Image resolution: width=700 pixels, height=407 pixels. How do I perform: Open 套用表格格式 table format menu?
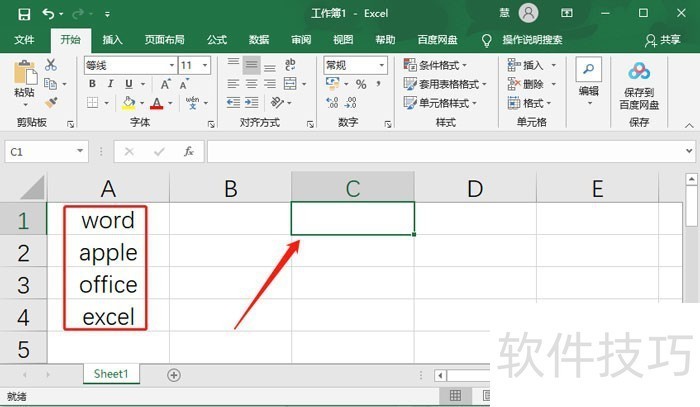click(445, 84)
